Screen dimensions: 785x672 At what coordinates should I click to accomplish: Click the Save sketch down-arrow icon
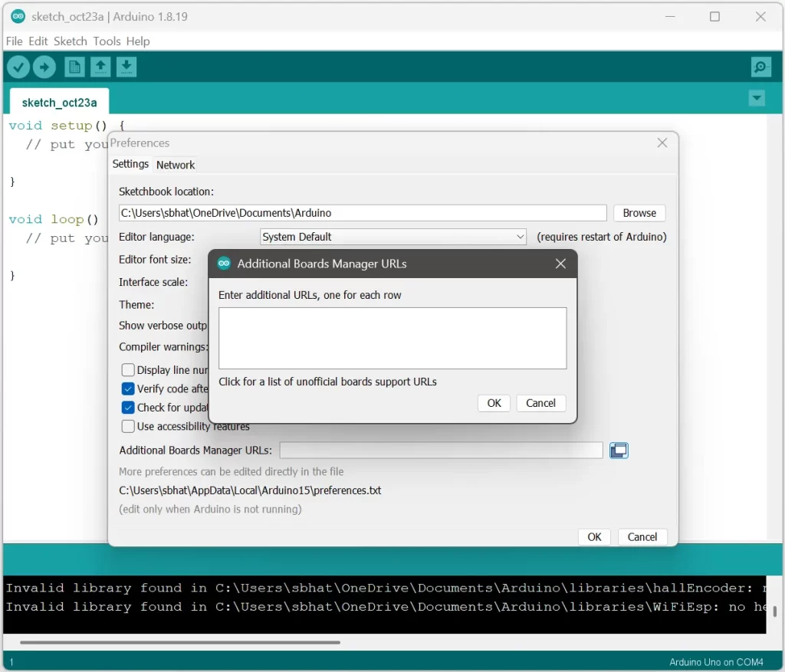click(126, 67)
